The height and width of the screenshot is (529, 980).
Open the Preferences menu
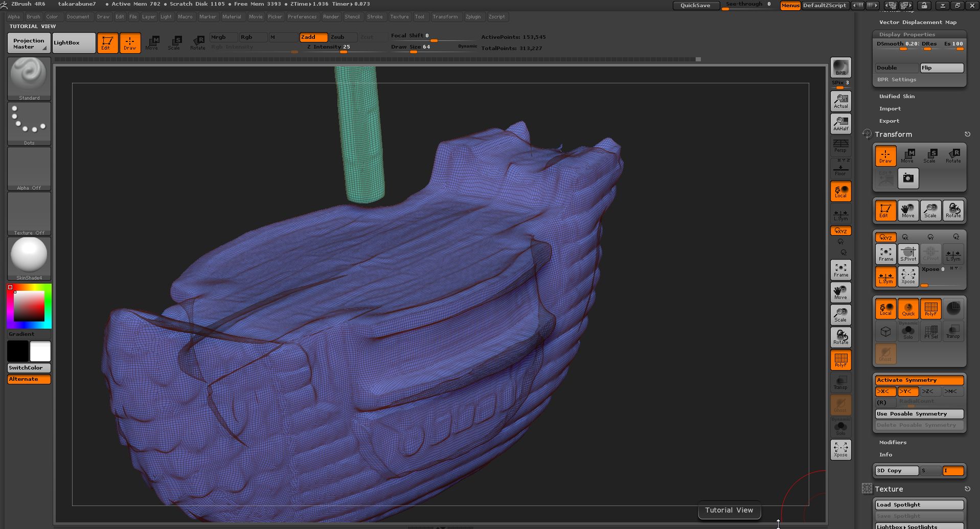pyautogui.click(x=302, y=16)
